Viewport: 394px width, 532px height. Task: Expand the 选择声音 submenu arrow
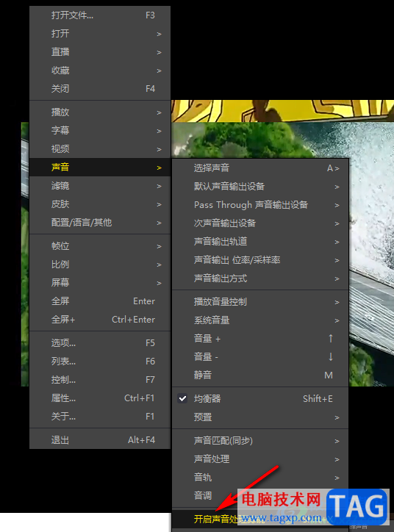[337, 168]
